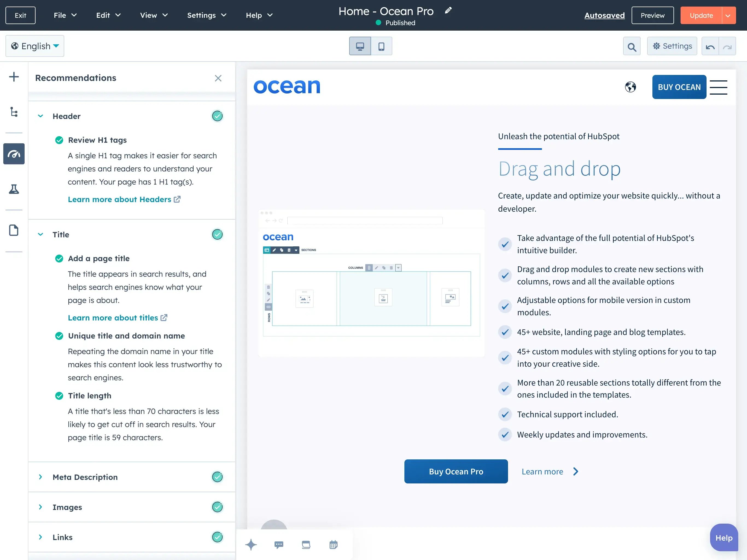This screenshot has height=560, width=747.
Task: Open the Settings menu
Action: pos(202,15)
